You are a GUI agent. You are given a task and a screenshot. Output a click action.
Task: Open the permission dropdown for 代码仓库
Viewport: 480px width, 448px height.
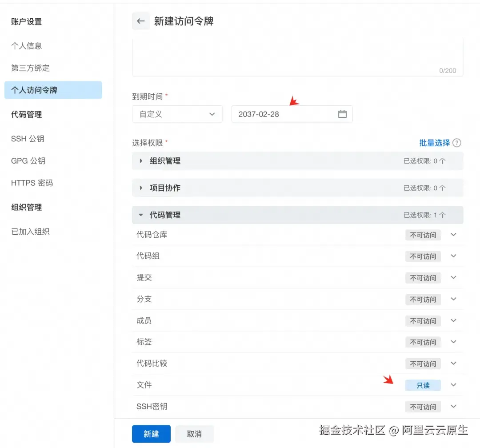coord(453,235)
